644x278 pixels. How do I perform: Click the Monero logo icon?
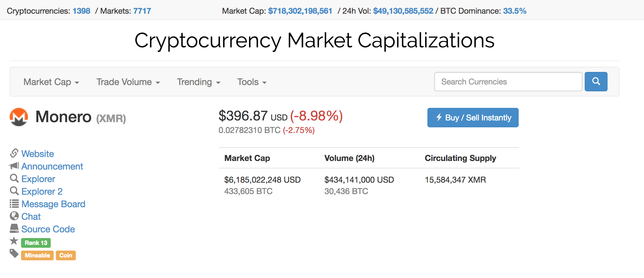[19, 117]
